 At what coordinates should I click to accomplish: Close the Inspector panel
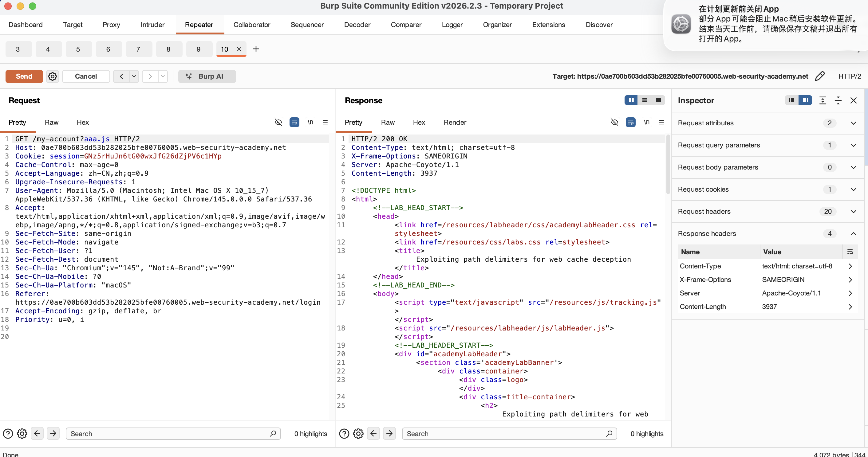pyautogui.click(x=854, y=100)
